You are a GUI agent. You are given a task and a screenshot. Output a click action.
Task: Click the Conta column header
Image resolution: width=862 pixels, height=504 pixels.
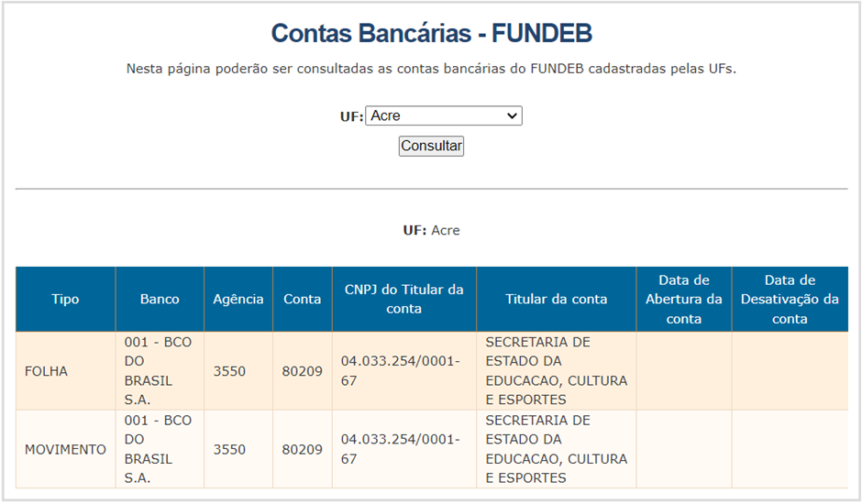303,299
